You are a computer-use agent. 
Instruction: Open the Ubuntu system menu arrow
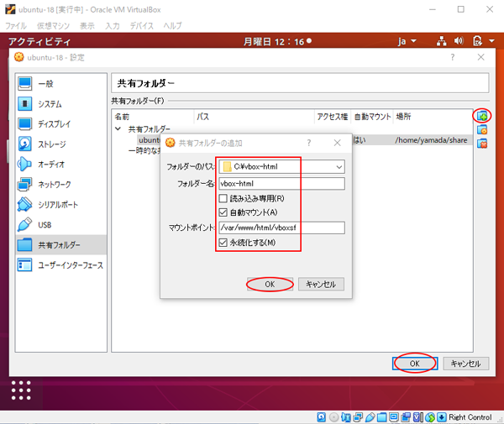[491, 41]
